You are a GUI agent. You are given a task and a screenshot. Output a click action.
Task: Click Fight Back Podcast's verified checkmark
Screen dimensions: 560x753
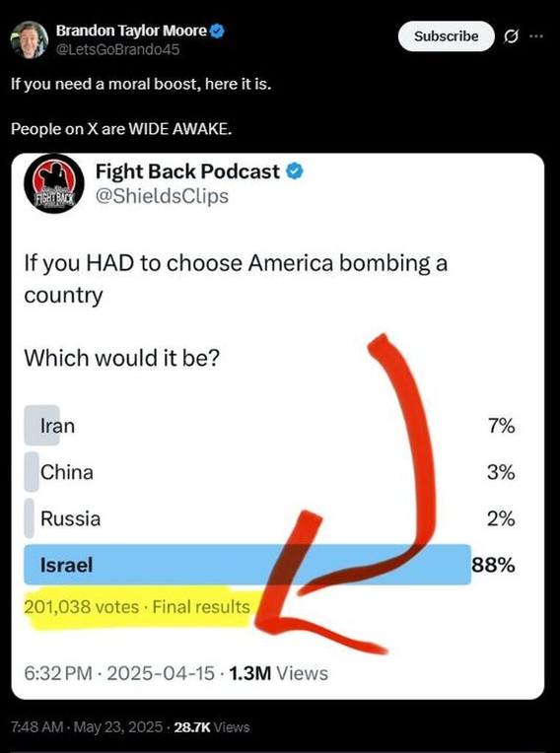click(295, 171)
